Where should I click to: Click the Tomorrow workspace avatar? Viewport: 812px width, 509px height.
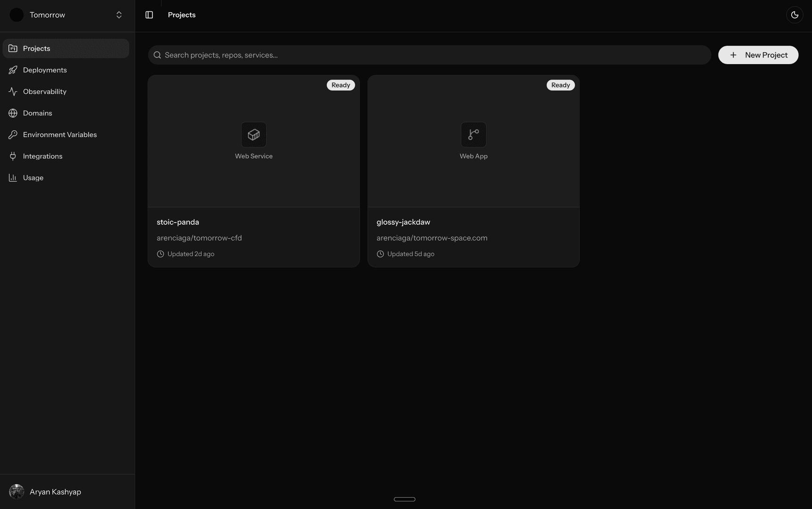tap(17, 15)
